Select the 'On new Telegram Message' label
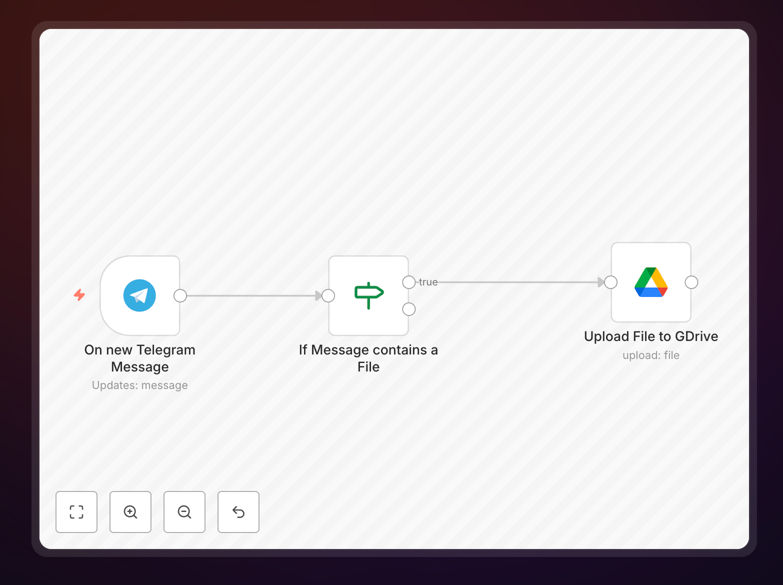 [x=140, y=358]
